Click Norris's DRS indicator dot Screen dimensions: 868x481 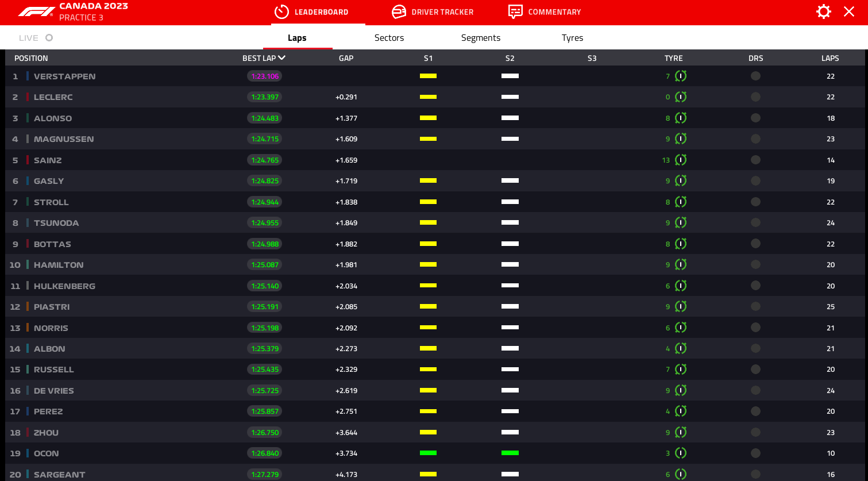[x=755, y=328]
